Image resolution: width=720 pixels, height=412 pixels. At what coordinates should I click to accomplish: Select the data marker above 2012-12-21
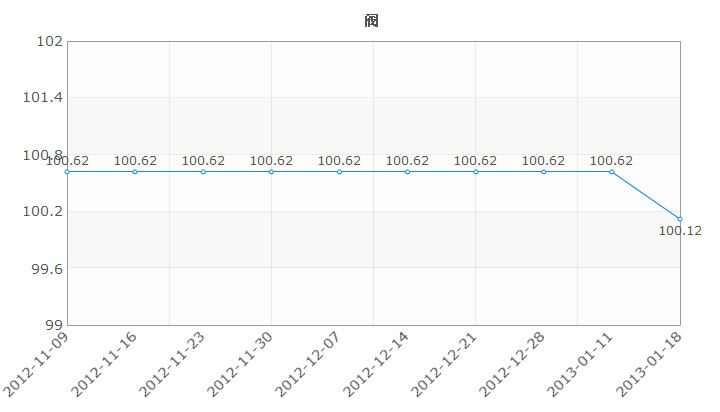476,172
